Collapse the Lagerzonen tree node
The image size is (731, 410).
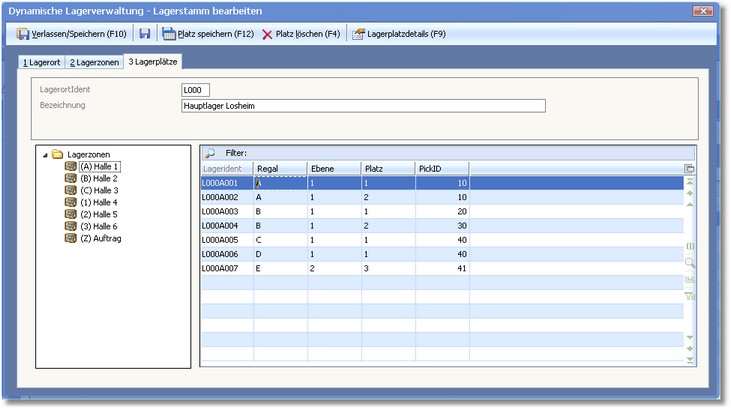coord(45,155)
